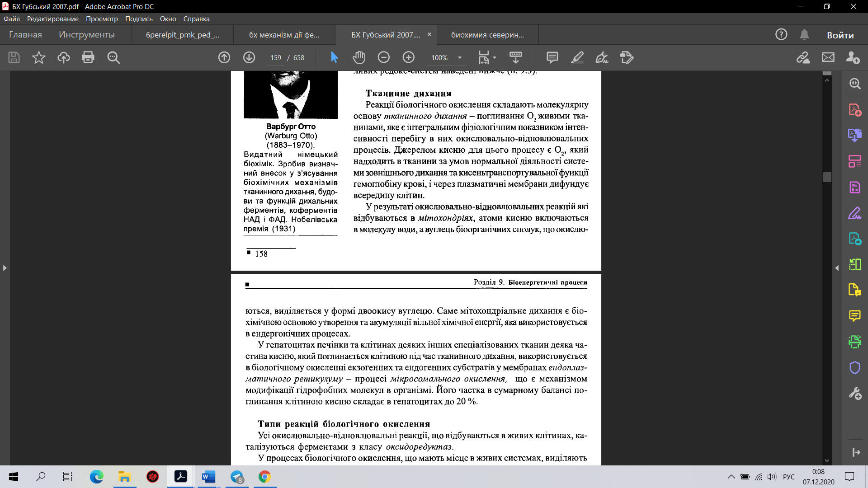Switch to биохимия северин document tab
The width and height of the screenshot is (868, 488).
click(x=488, y=35)
